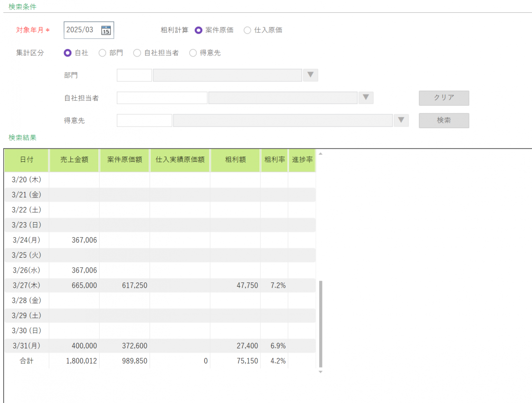Viewport: 532px width, 403px height.
Task: Open the calendar picker for 対象年月
Action: coord(106,30)
